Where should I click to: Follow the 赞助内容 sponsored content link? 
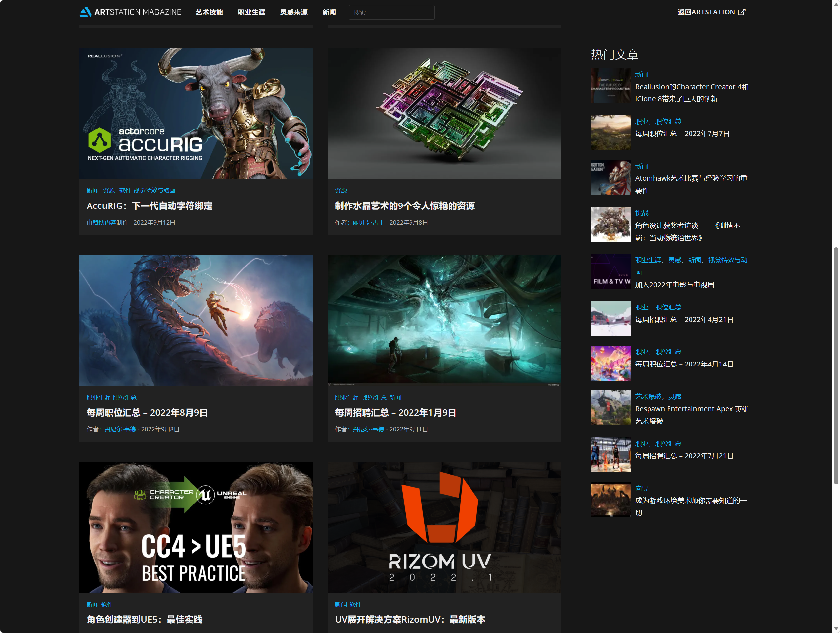point(105,223)
